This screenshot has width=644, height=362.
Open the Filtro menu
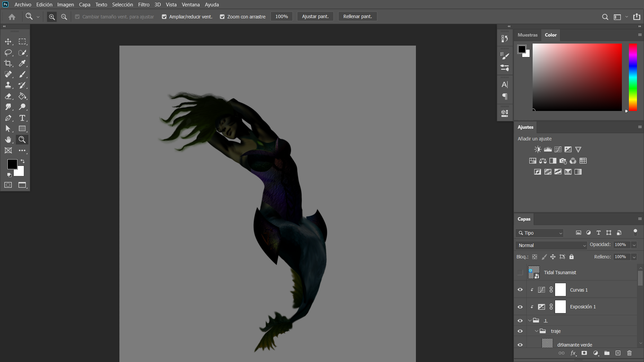pos(144,5)
